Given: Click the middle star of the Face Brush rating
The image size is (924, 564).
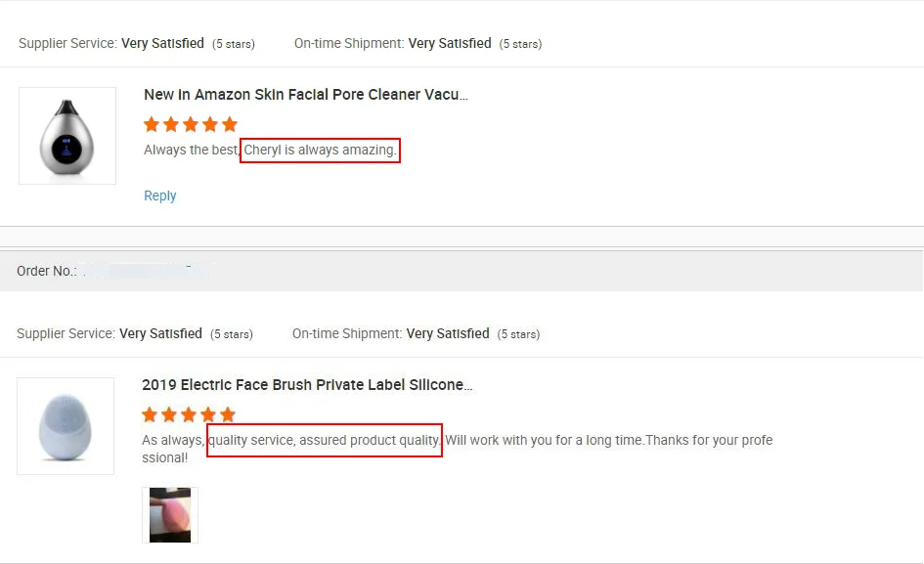Looking at the screenshot, I should click(189, 414).
